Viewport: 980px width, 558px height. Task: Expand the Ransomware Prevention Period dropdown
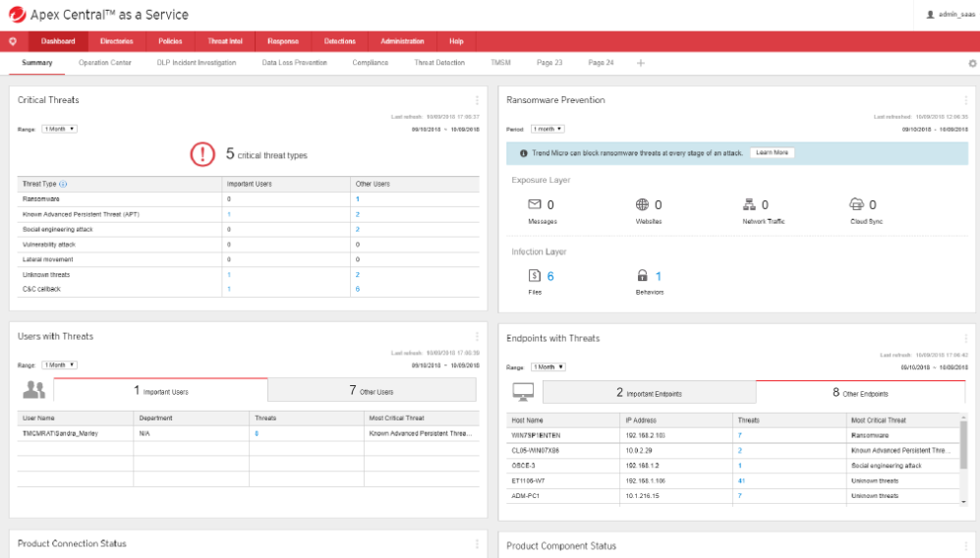coord(548,129)
